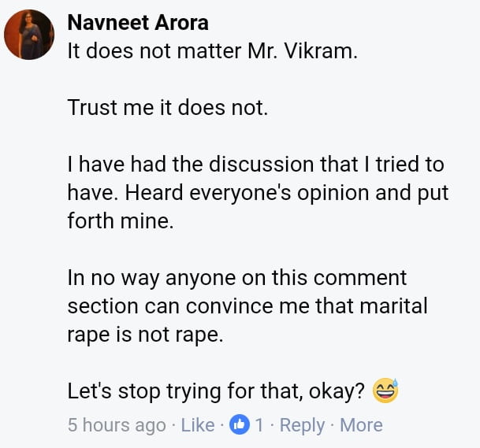Open Navneet Arora's profile via name
The image size is (480, 448).
138,22
